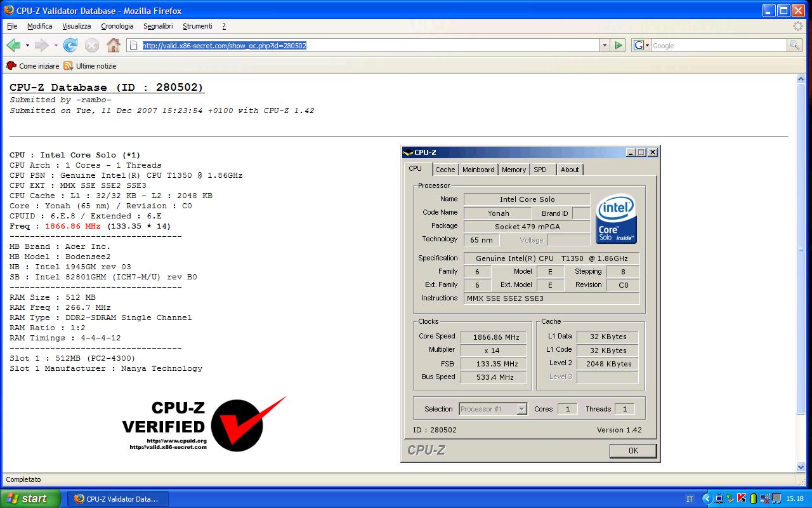This screenshot has width=812, height=508.
Task: Click the search magnifier icon
Action: tap(794, 45)
